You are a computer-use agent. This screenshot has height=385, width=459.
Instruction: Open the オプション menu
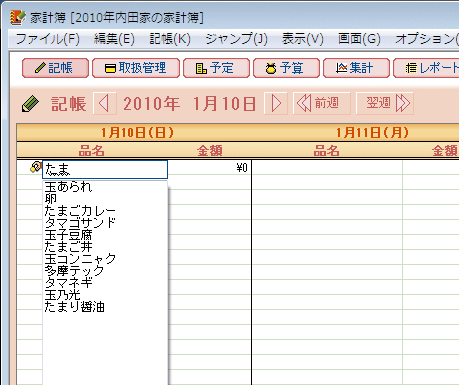427,39
